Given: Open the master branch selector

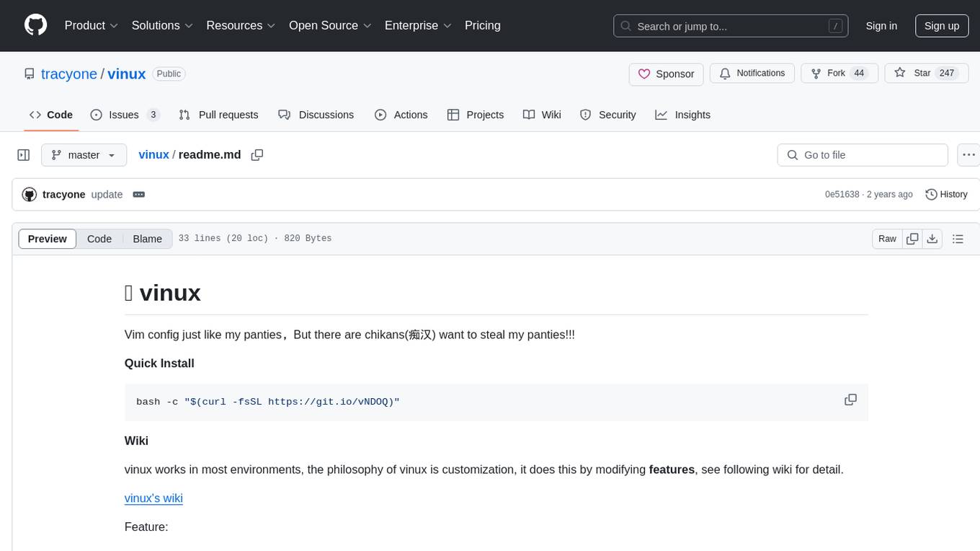Looking at the screenshot, I should pyautogui.click(x=84, y=155).
